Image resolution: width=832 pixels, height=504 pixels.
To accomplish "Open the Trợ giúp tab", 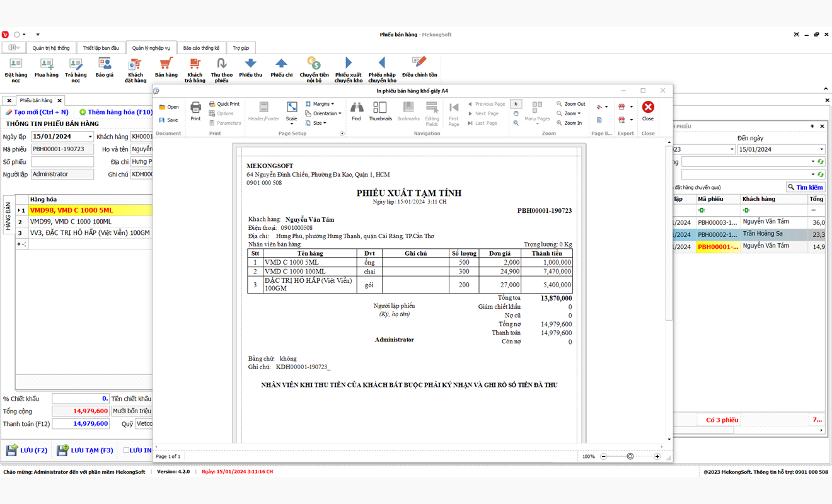I will [240, 48].
